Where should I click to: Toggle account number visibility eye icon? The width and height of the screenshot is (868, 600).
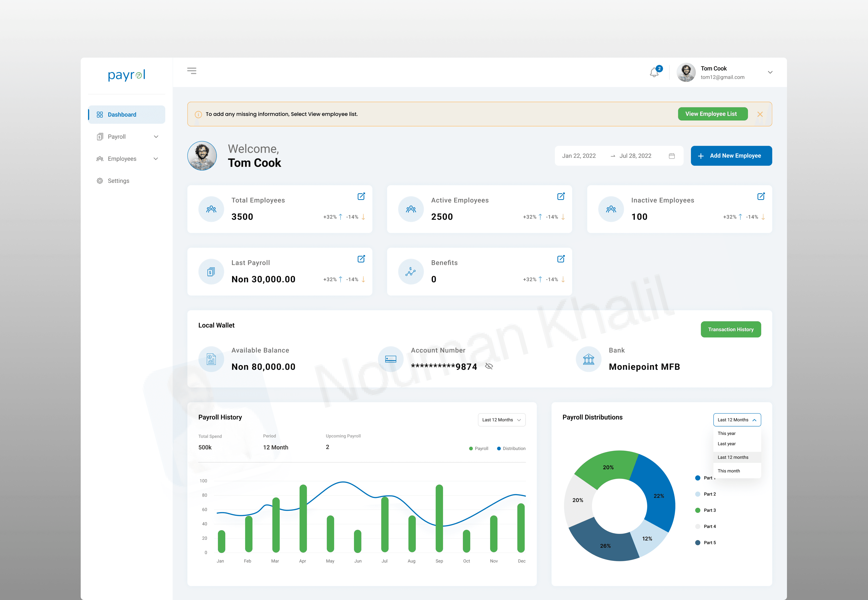pyautogui.click(x=489, y=366)
